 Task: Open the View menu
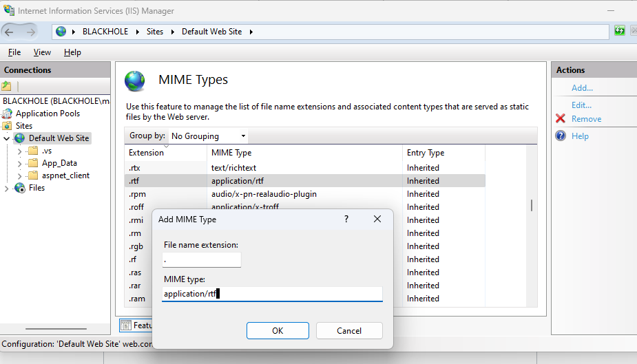(42, 52)
